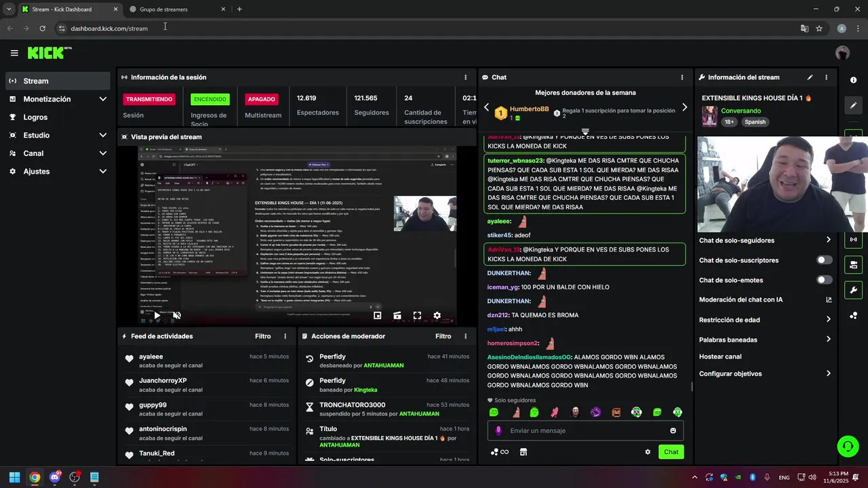Open the Feed de actividades three-dot menu
Screen dimensions: 868x488
[285, 336]
